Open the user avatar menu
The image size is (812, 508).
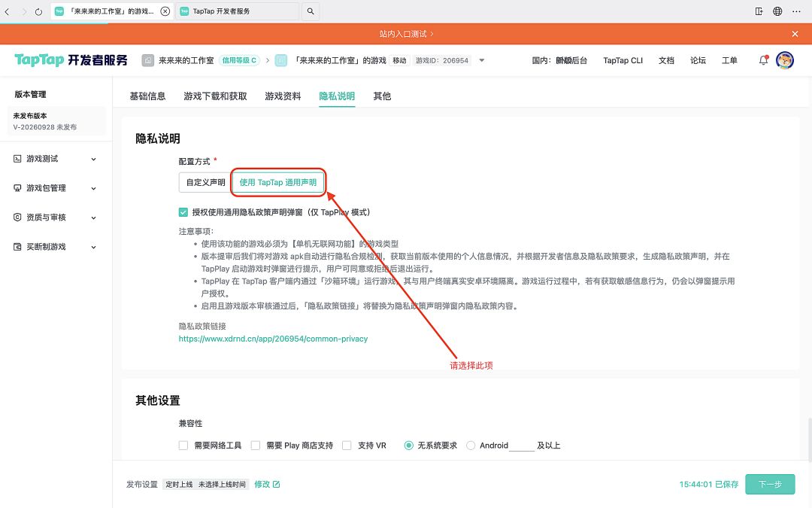tap(785, 60)
